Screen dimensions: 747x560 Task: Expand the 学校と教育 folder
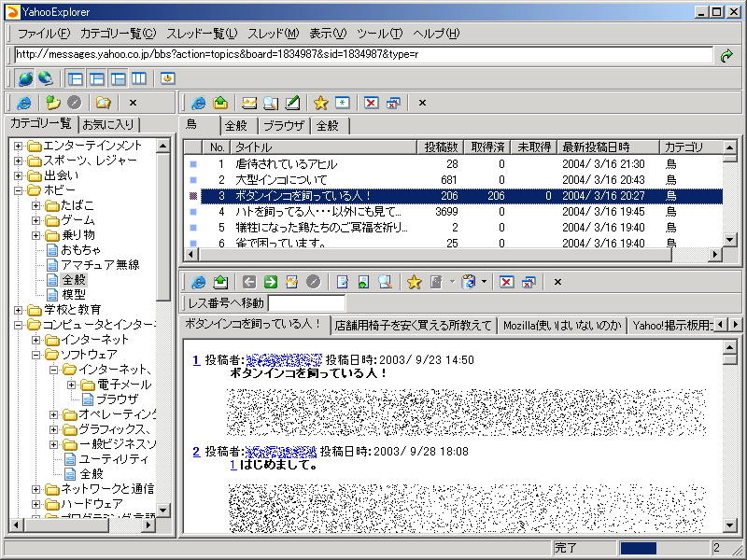[x=18, y=310]
